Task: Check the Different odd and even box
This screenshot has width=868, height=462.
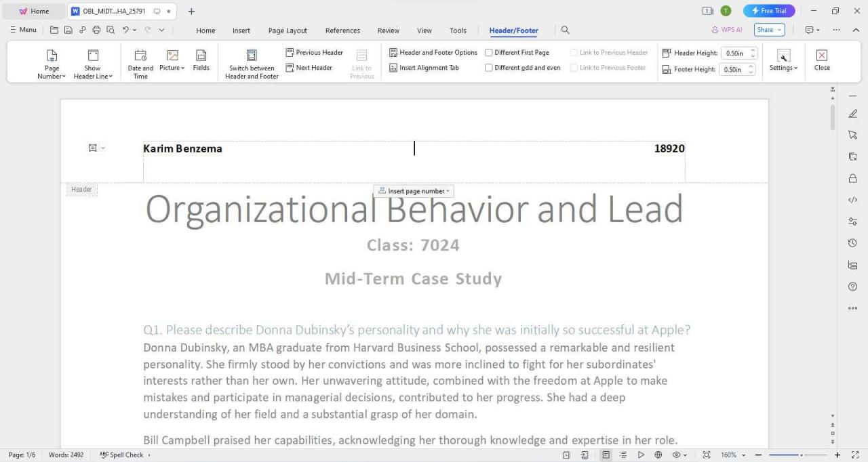Action: pyautogui.click(x=489, y=67)
